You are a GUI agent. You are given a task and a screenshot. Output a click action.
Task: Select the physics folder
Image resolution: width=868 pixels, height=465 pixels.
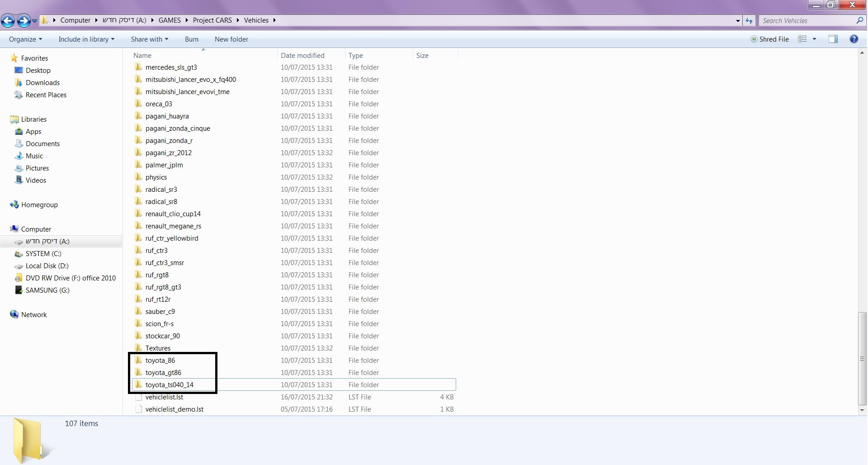(156, 177)
